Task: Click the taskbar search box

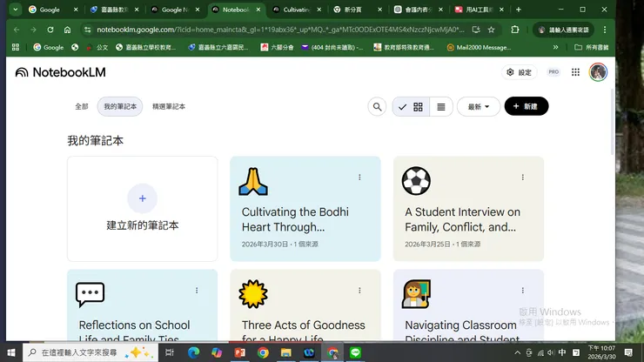Action: [x=91, y=352]
